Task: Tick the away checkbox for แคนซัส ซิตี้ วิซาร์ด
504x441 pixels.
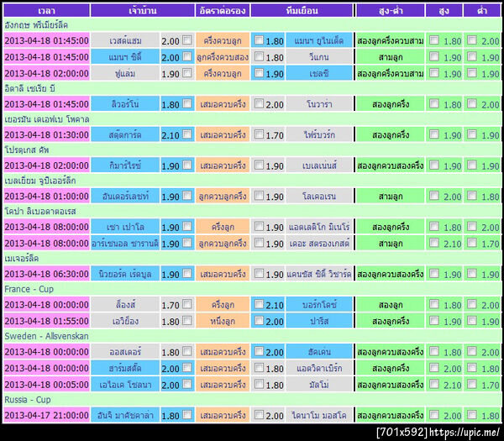Action: tap(259, 274)
